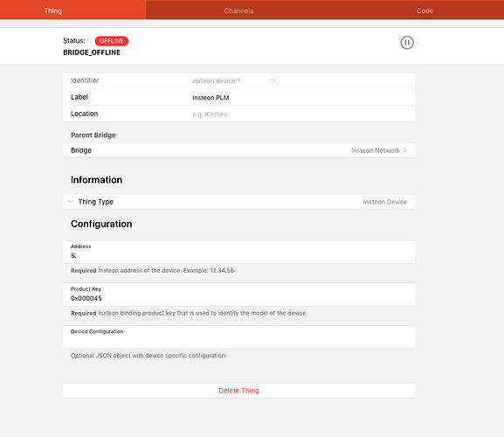Switch to the Code tab

(x=425, y=10)
